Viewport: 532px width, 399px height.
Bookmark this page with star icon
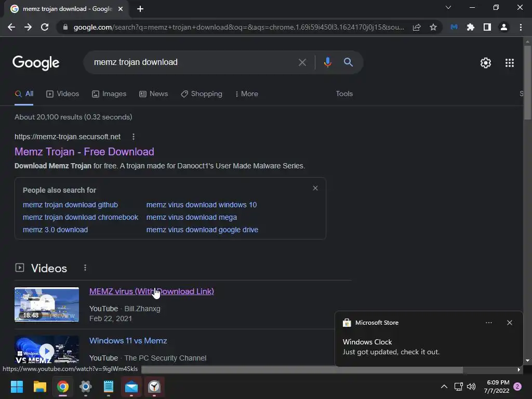pyautogui.click(x=433, y=27)
